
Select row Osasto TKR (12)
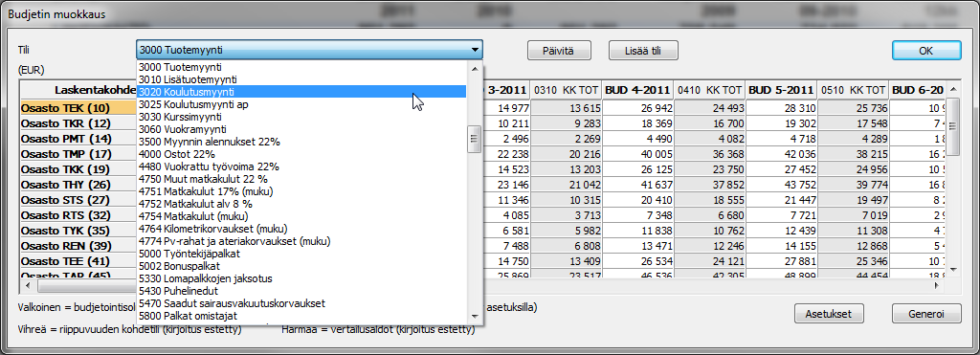pos(78,123)
